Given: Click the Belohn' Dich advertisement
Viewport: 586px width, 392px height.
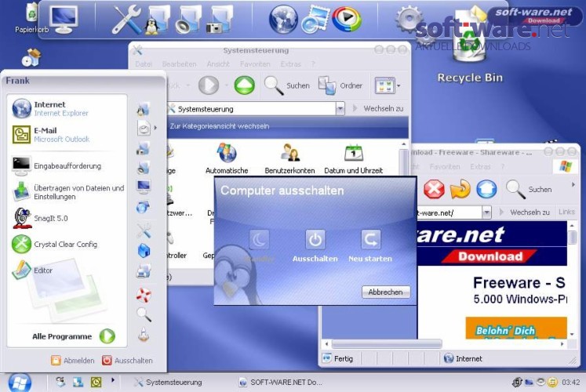Looking at the screenshot, I should 515,328.
